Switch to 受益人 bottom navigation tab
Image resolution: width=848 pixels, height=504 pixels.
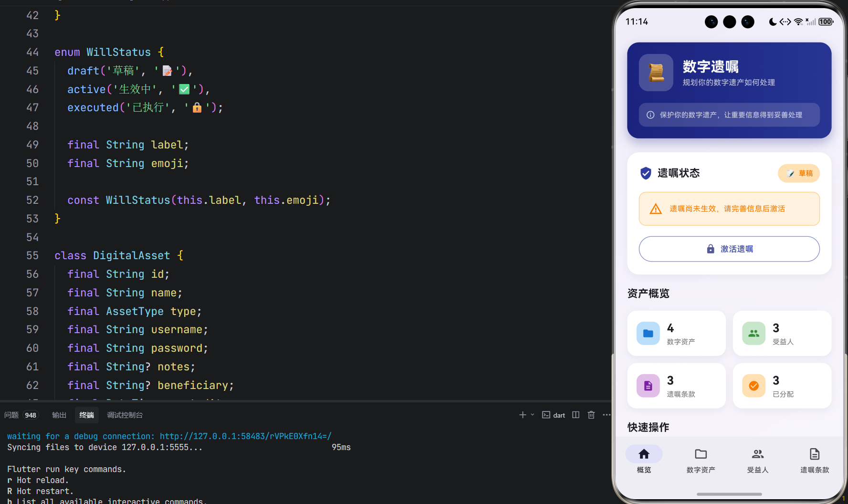pyautogui.click(x=758, y=460)
